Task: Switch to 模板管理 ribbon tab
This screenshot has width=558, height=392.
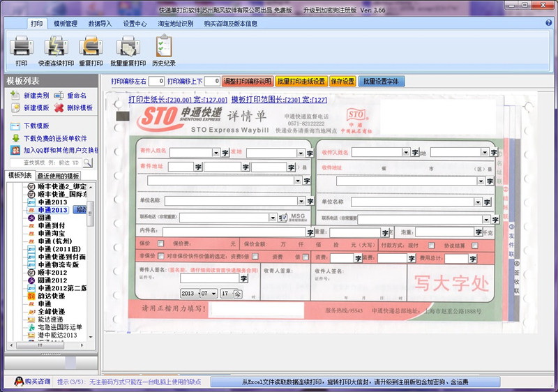Action: 66,24
